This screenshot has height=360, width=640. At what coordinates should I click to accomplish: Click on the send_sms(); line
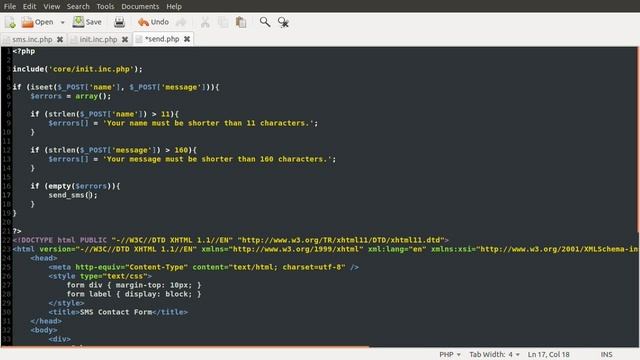click(73, 195)
